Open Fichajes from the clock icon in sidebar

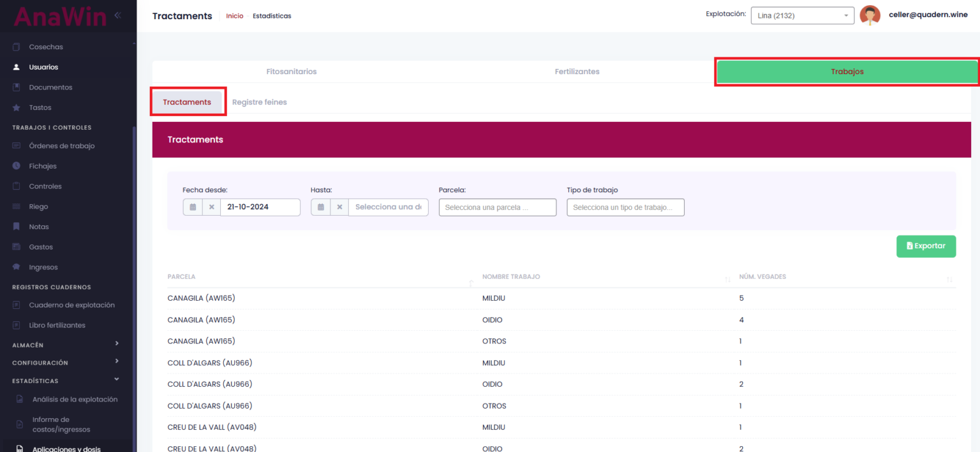click(17, 166)
